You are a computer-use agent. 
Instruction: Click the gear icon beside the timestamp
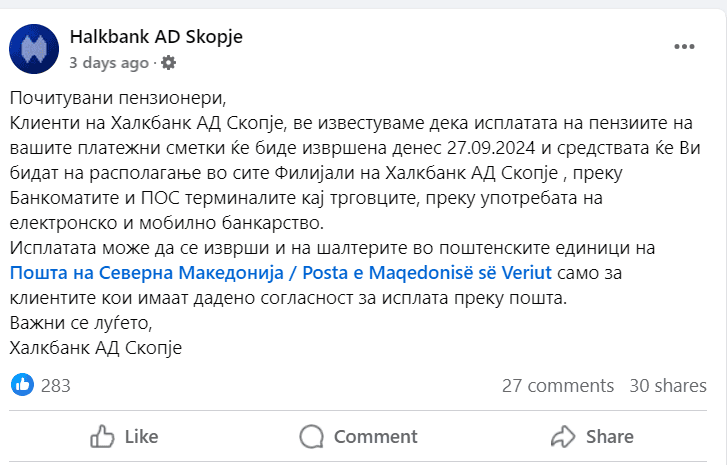click(x=168, y=62)
